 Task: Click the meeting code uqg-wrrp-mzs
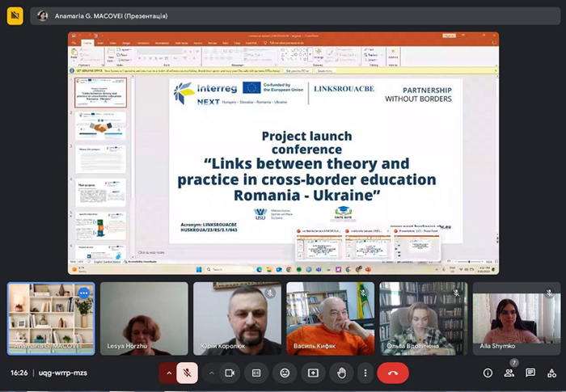(61, 373)
